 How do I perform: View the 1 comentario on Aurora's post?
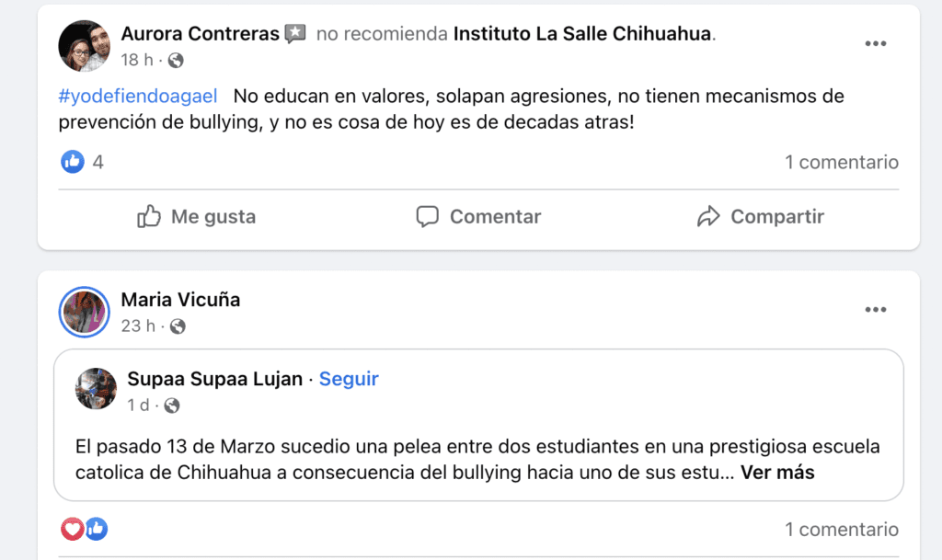[841, 162]
